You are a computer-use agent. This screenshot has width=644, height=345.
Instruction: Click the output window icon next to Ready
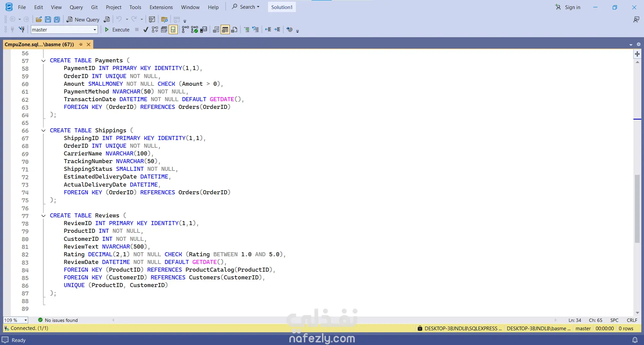pyautogui.click(x=5, y=340)
